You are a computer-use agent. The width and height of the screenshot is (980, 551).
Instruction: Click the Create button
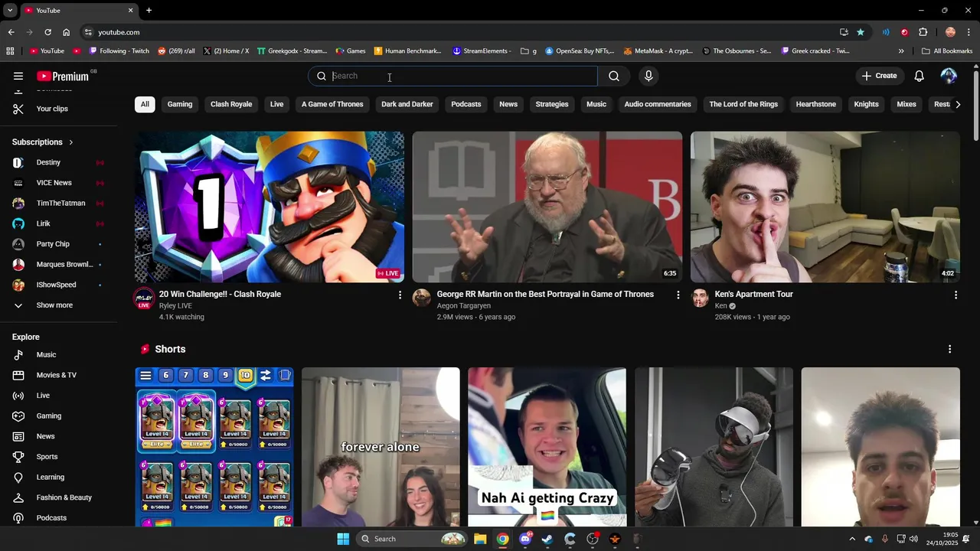(879, 76)
